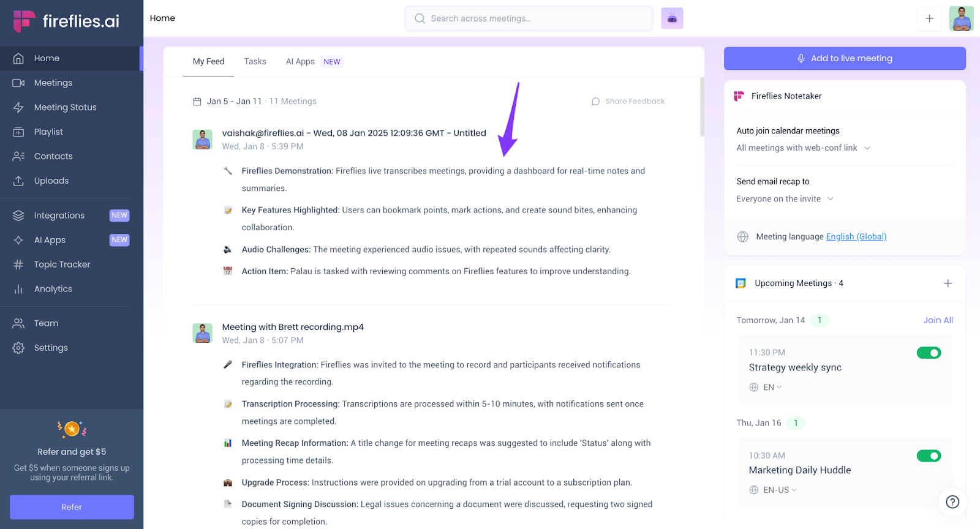The image size is (980, 529).
Task: Go to Meeting Status page
Action: [71, 107]
